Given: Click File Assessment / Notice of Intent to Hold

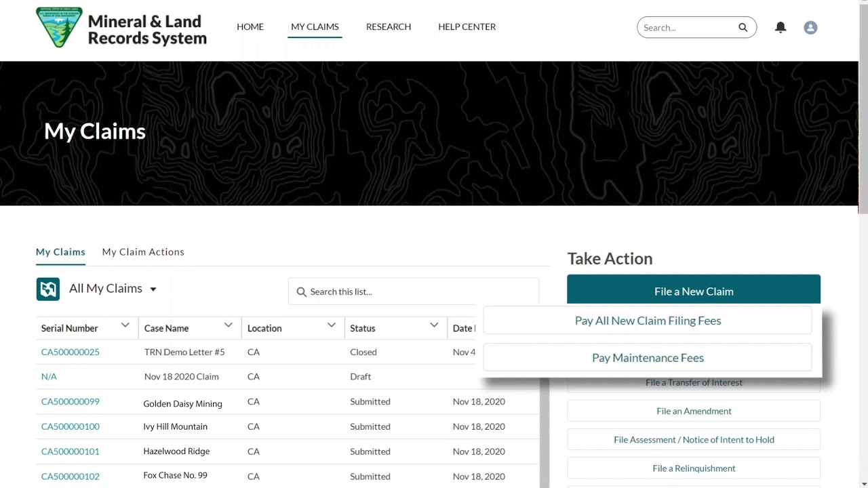Looking at the screenshot, I should tap(694, 439).
